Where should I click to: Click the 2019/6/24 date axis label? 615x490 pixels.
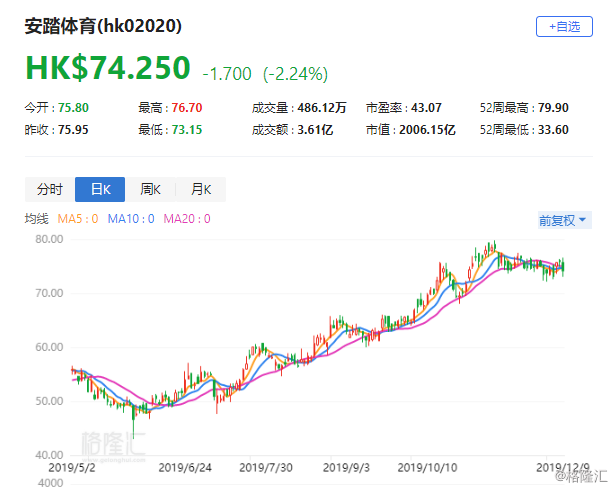click(185, 468)
